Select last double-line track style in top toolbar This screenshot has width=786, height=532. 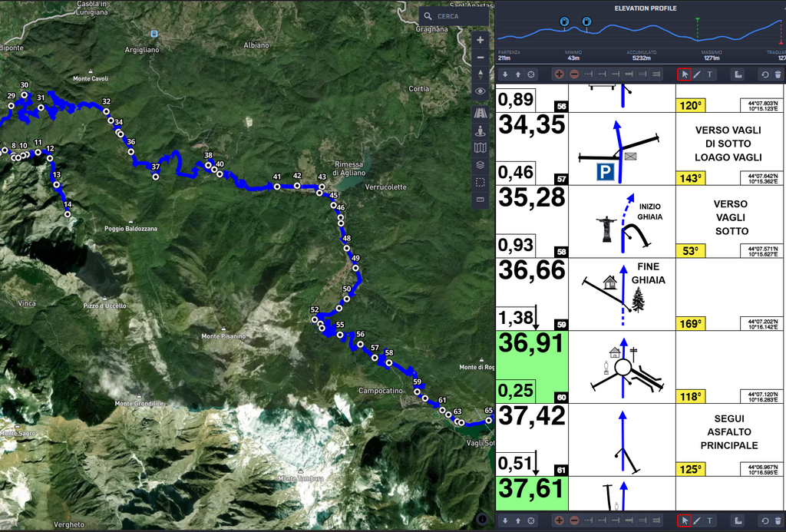pos(656,74)
